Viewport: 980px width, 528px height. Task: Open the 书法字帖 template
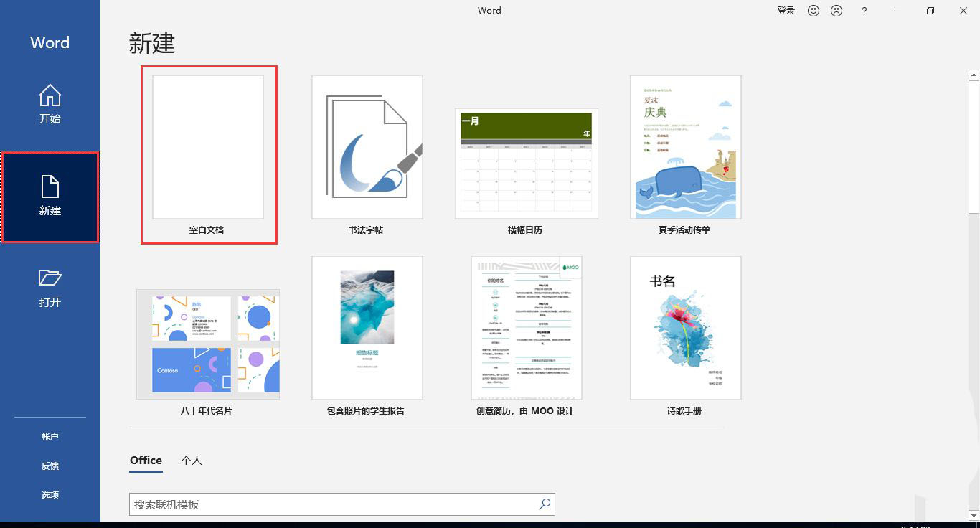point(367,146)
